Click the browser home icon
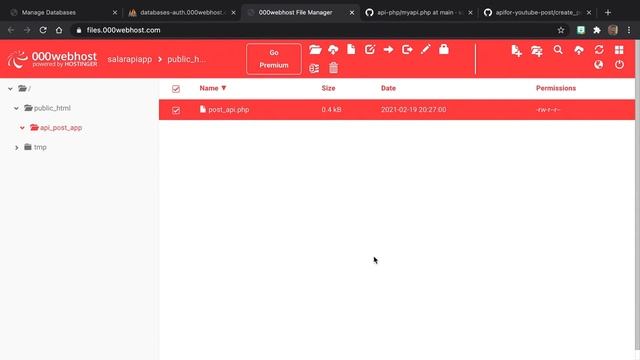 59,30
